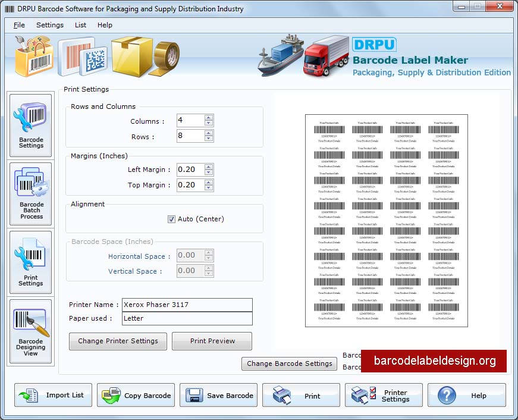Image resolution: width=518 pixels, height=420 pixels.
Task: Toggle the Auto (Center) alignment checkbox
Action: point(171,219)
